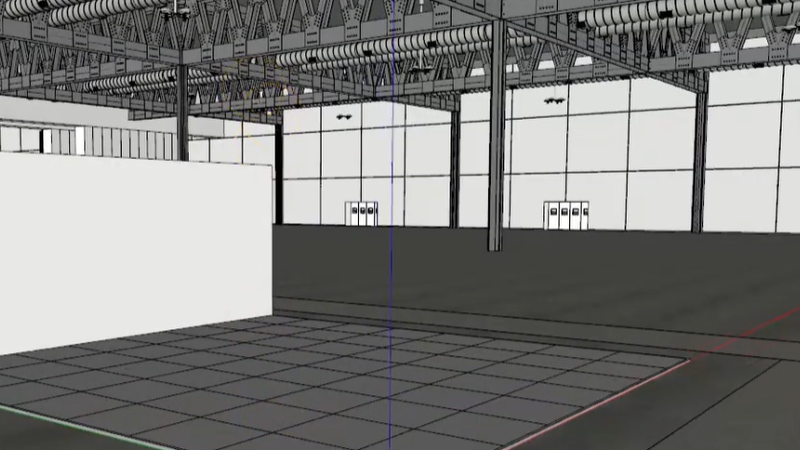
Task: Select the steel column above the white wall
Action: pyautogui.click(x=182, y=112)
